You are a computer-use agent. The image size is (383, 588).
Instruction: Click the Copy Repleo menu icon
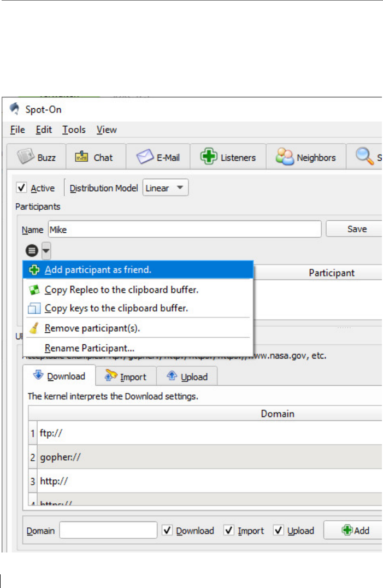pyautogui.click(x=34, y=290)
